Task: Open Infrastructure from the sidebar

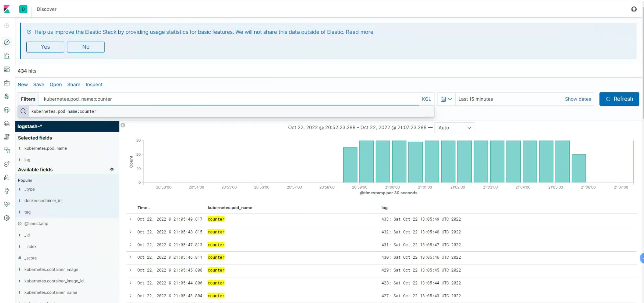Action: click(x=7, y=123)
